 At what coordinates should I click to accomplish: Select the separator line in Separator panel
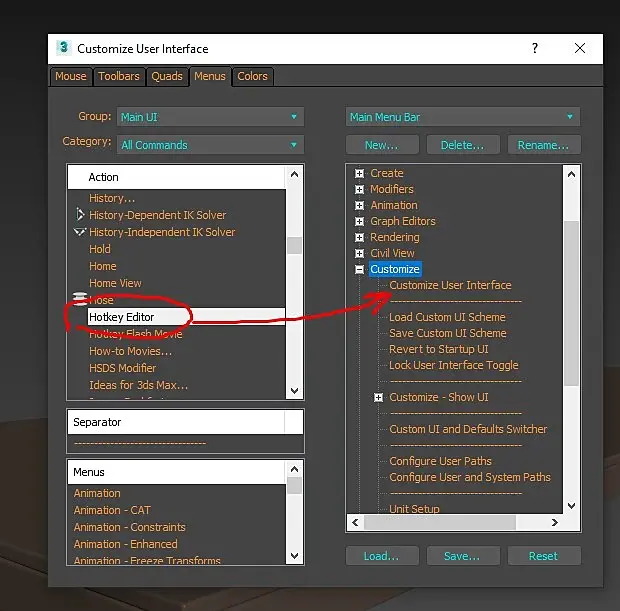[x=140, y=443]
